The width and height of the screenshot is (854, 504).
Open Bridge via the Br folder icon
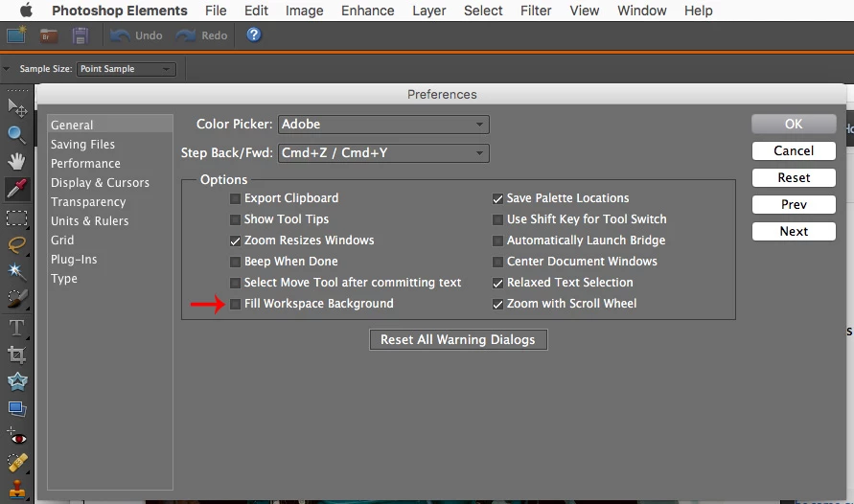coord(49,35)
